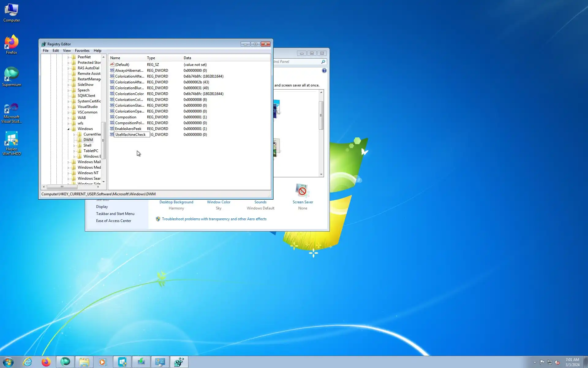
Task: Select Composition DWORD value icon
Action: pos(112,117)
